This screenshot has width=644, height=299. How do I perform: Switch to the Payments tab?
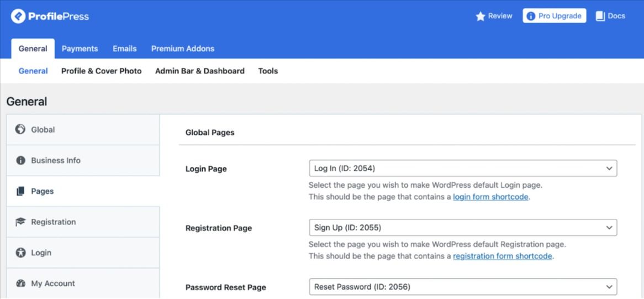[80, 49]
